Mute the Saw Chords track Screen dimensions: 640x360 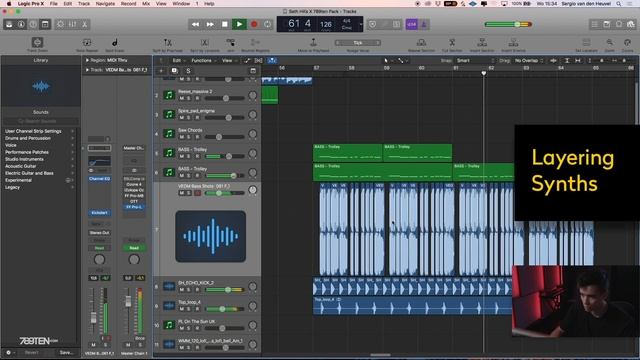(182, 137)
